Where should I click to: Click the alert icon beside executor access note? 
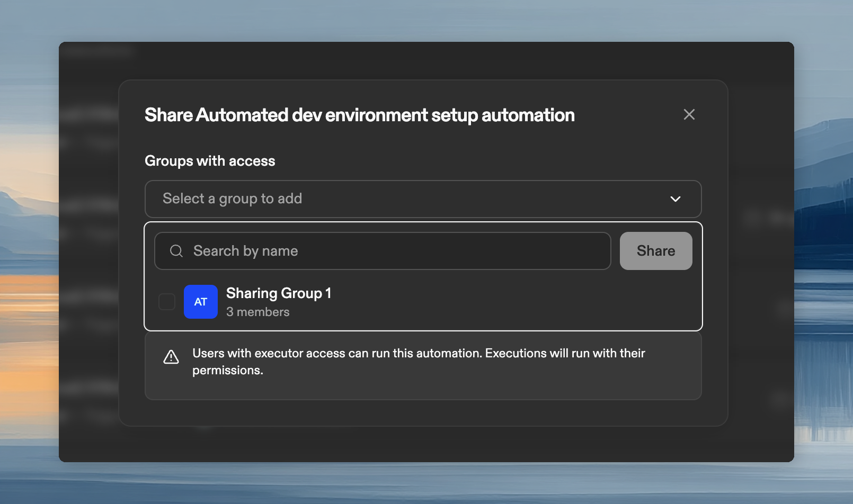pyautogui.click(x=171, y=357)
